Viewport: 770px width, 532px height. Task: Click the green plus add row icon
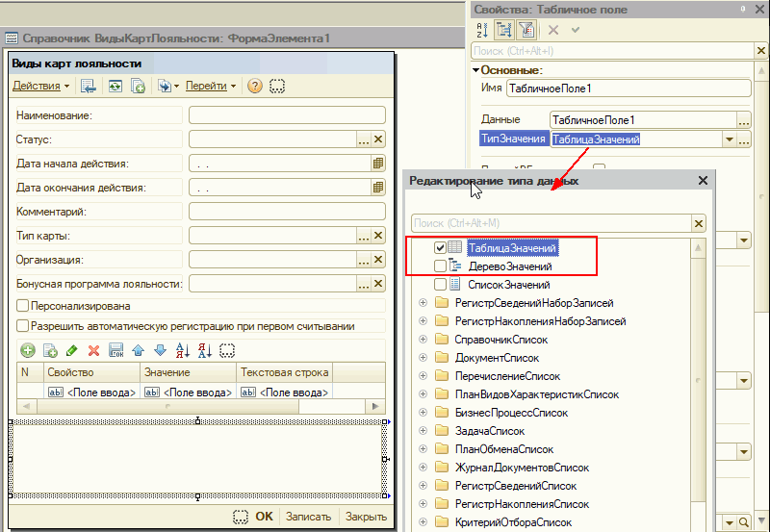[x=28, y=350]
